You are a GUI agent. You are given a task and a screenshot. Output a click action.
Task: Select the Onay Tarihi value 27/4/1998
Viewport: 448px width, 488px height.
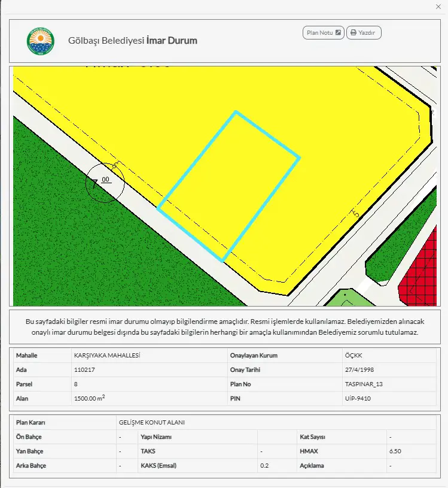pos(359,369)
